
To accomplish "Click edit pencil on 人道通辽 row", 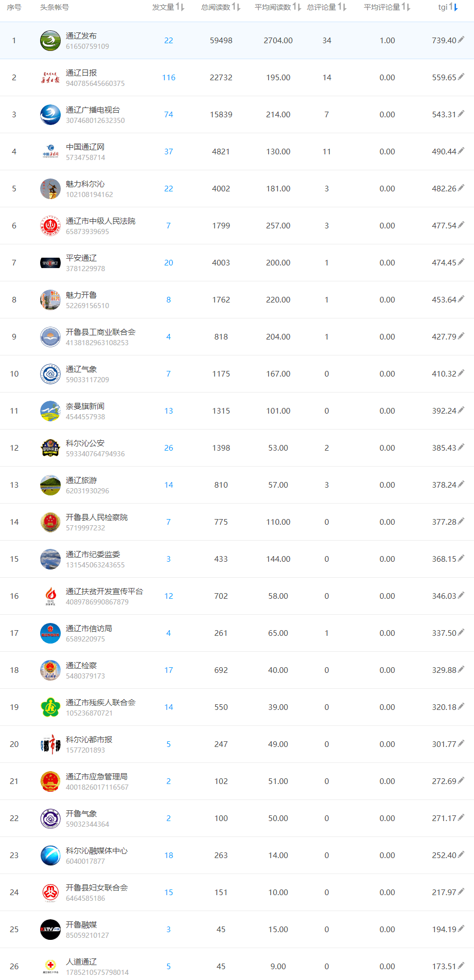I will pos(461,966).
